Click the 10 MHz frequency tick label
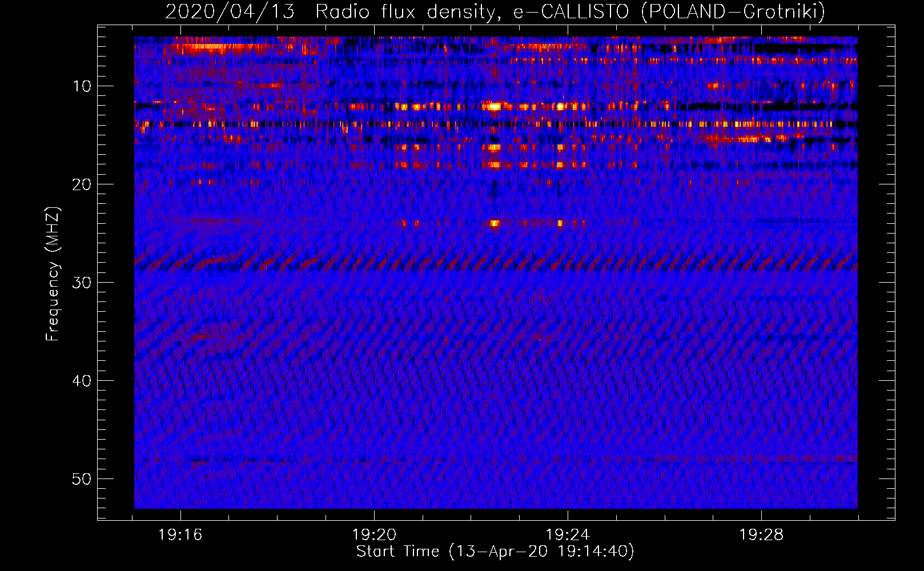The height and width of the screenshot is (571, 924). point(82,86)
